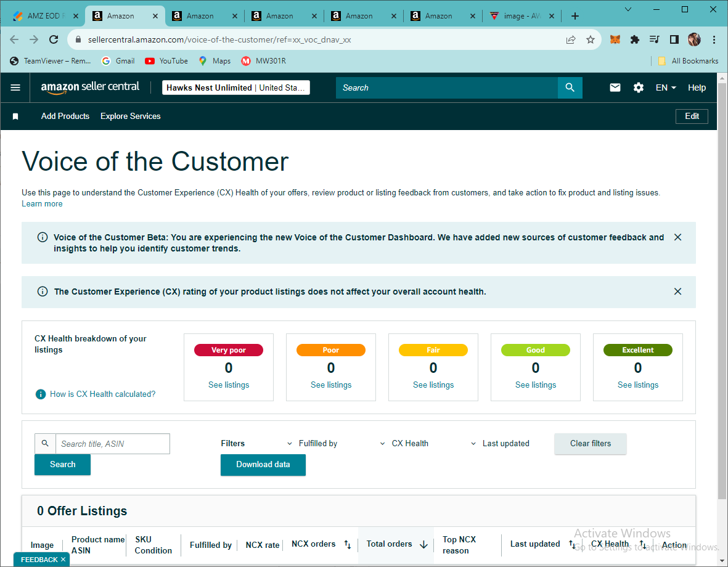See listings under Fair
The height and width of the screenshot is (567, 728).
tap(433, 385)
